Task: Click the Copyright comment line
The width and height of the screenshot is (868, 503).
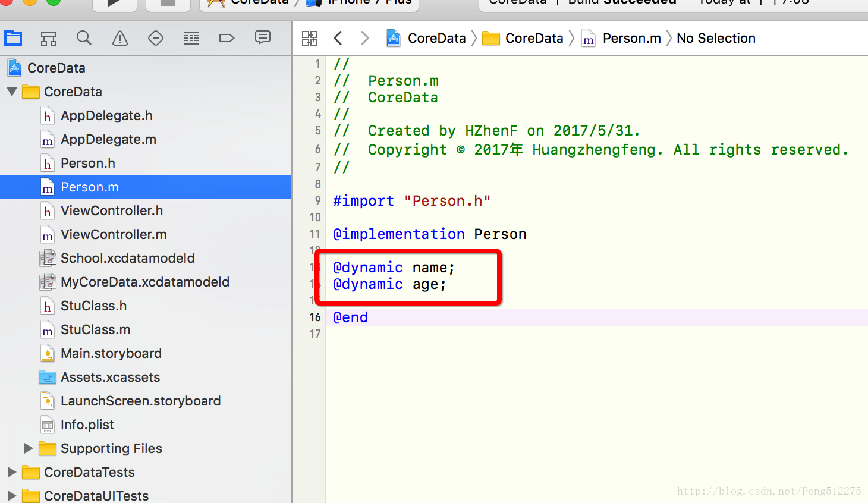Action: pos(591,150)
